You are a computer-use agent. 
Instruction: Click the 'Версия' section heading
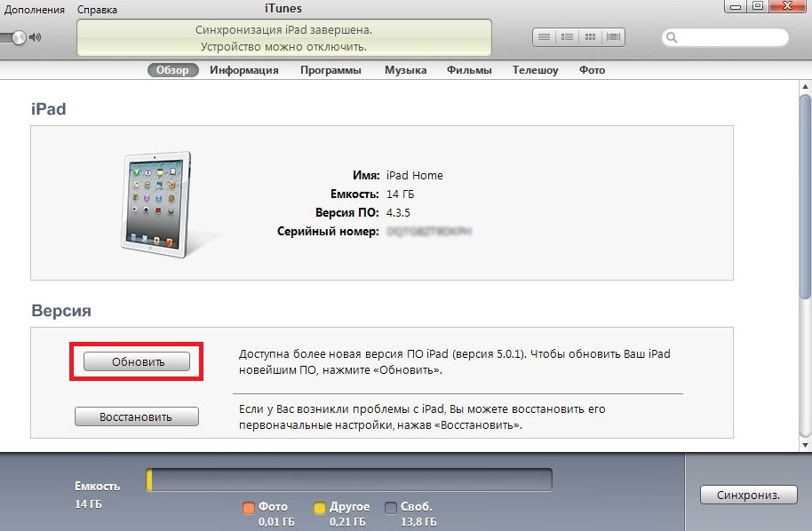point(61,311)
